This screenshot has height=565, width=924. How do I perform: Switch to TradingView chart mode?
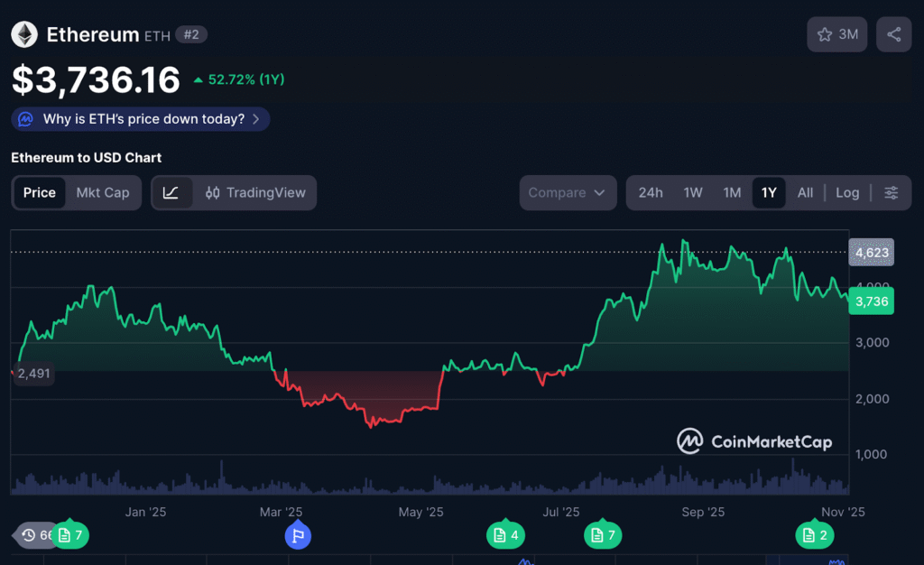tap(255, 193)
